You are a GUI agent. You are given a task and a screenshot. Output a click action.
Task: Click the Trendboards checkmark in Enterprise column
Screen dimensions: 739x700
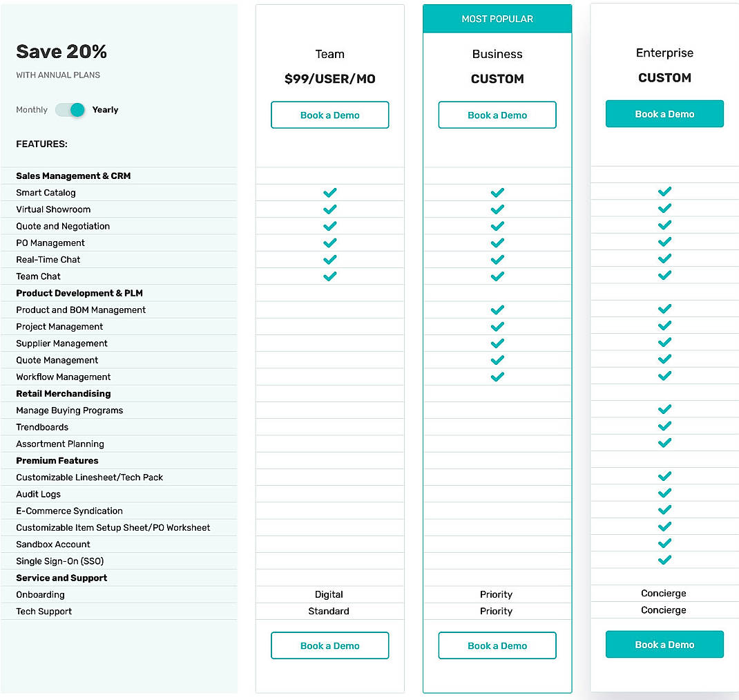pos(664,426)
